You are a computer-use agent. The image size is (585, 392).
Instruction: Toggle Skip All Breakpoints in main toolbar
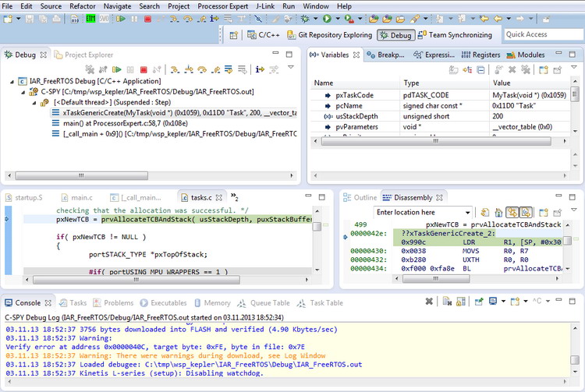258,19
